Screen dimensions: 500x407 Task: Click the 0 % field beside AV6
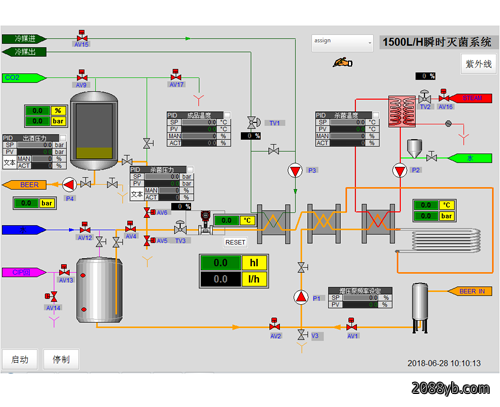[x=181, y=207]
